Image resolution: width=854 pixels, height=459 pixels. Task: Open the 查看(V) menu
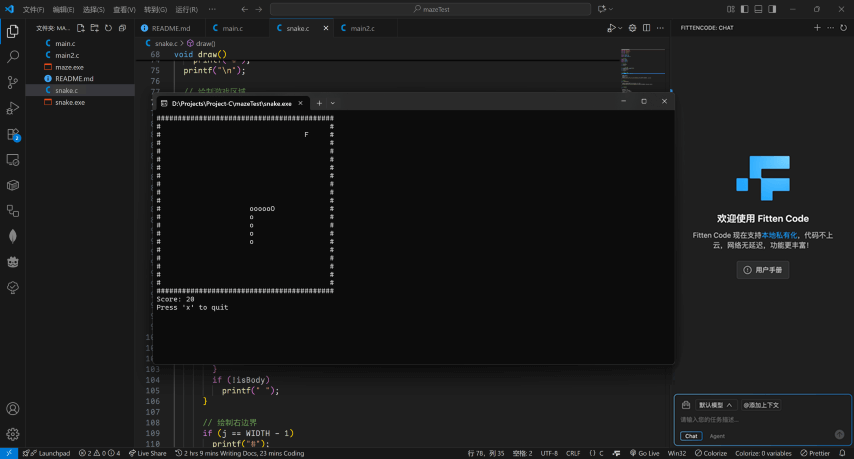point(124,9)
